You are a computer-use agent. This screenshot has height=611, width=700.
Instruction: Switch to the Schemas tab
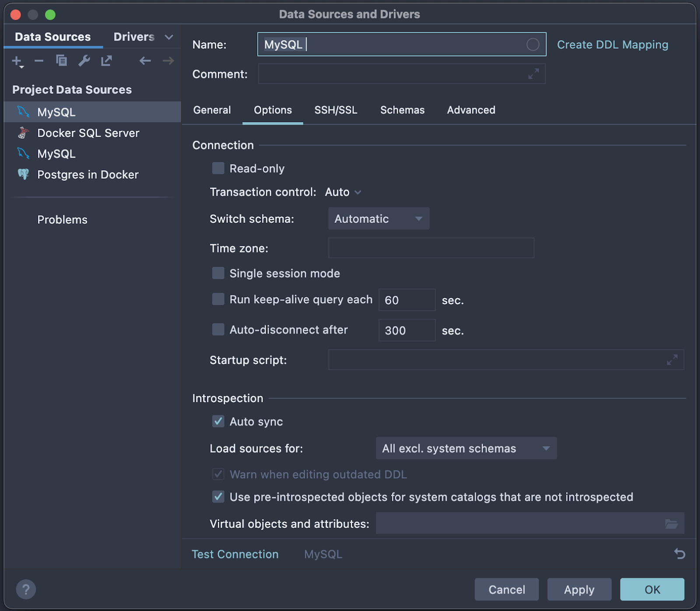pos(402,110)
